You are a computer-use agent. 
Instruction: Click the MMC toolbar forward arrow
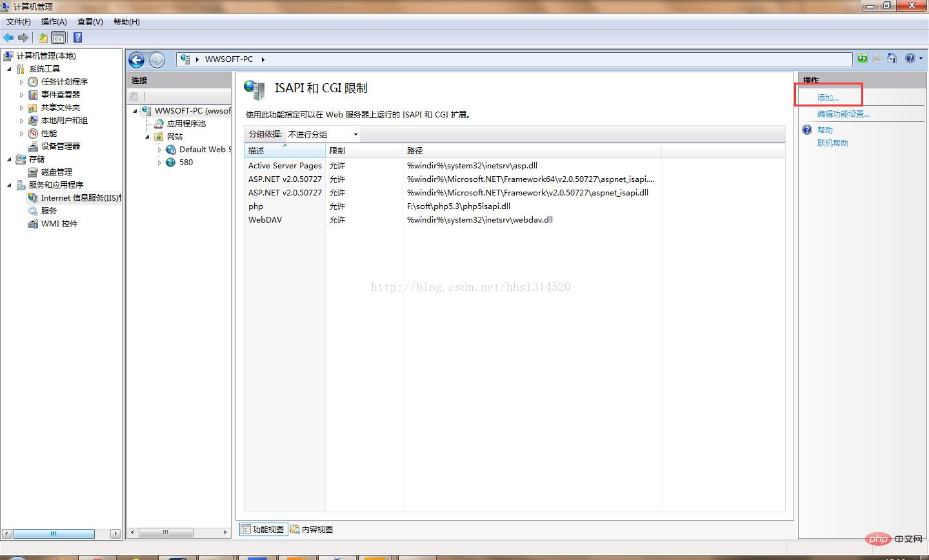(23, 38)
